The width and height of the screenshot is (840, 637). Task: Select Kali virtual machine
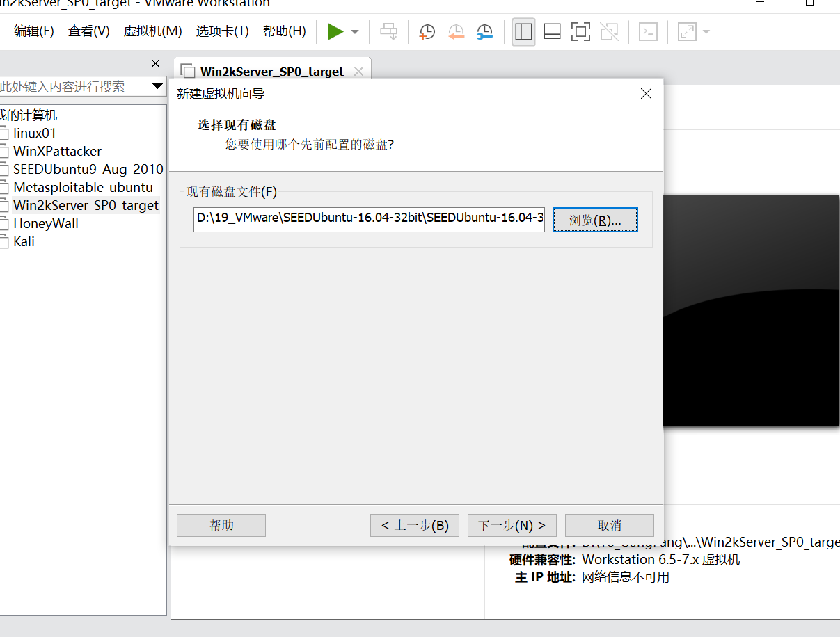pyautogui.click(x=24, y=241)
